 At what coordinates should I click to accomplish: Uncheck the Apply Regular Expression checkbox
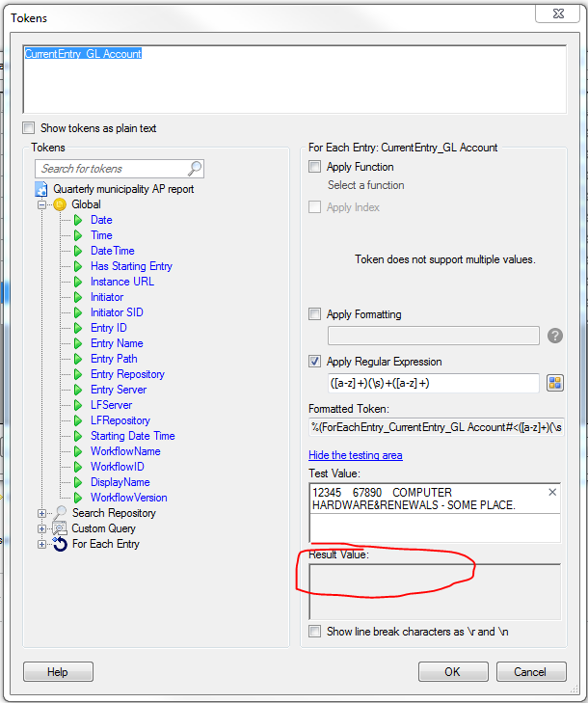(x=314, y=362)
